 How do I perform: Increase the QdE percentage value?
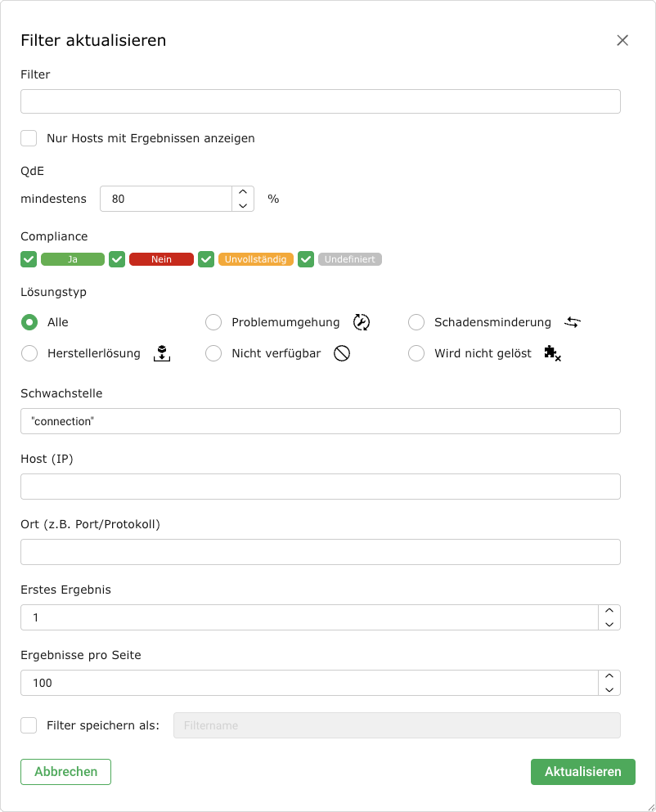click(243, 193)
